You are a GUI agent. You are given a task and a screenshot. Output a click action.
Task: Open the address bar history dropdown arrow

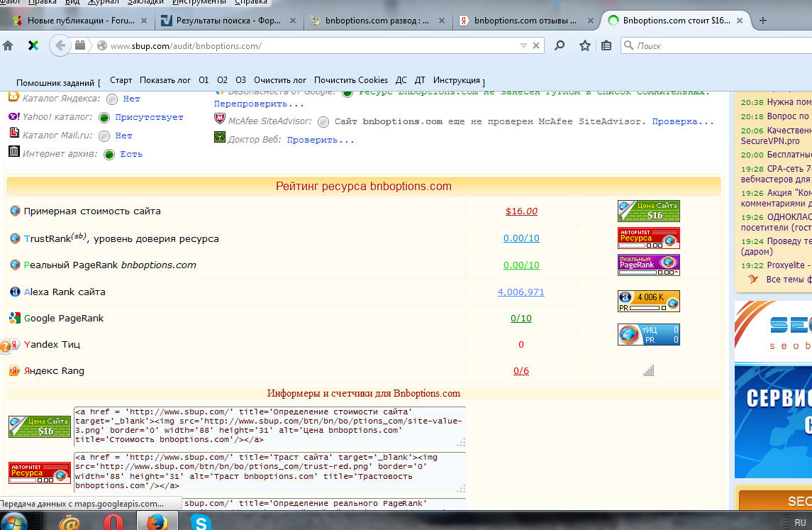click(523, 45)
